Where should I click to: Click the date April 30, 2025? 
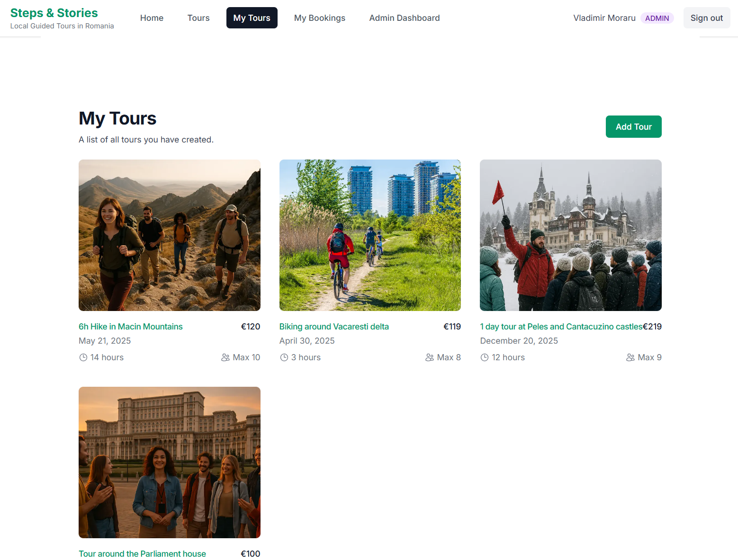(x=307, y=341)
